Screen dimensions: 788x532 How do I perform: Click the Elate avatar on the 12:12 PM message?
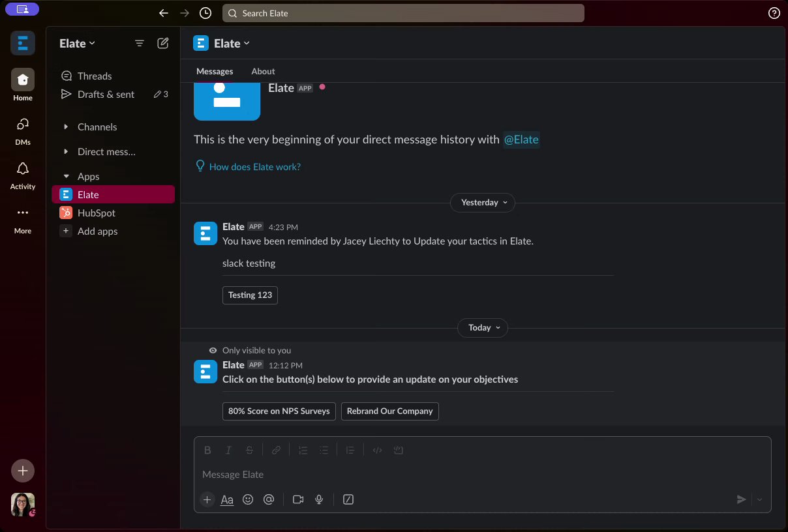pyautogui.click(x=205, y=372)
